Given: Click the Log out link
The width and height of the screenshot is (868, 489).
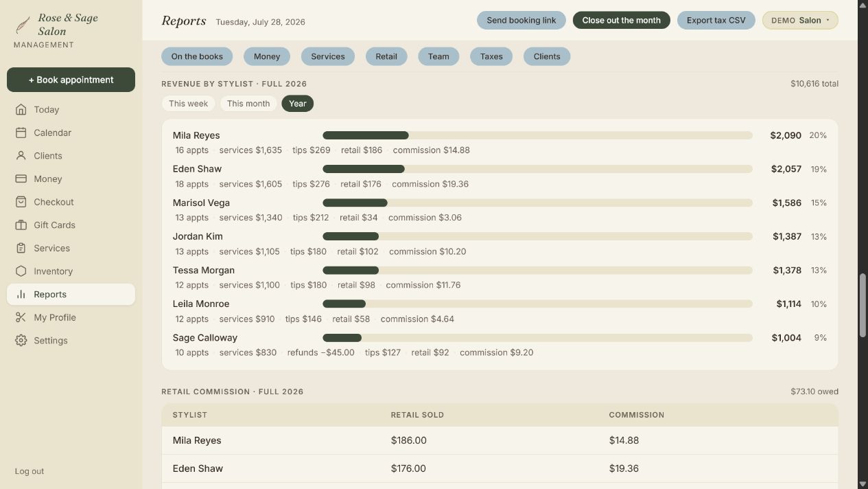Looking at the screenshot, I should coord(30,471).
